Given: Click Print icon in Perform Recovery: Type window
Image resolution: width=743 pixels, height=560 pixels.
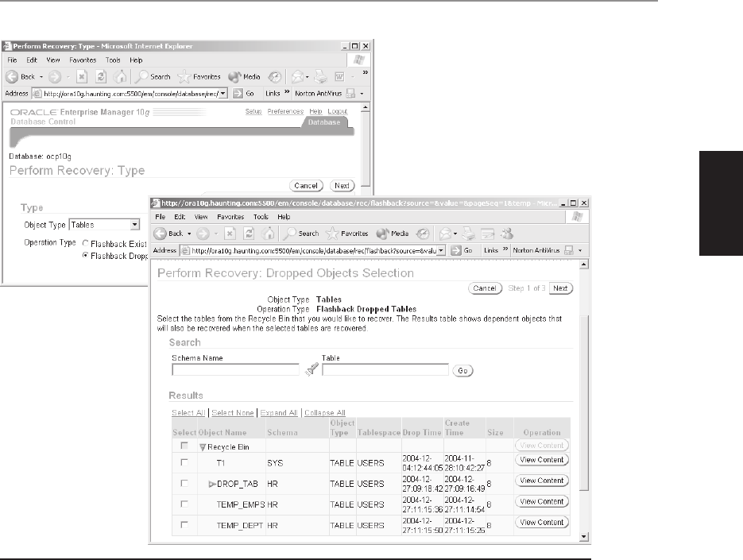Looking at the screenshot, I should [321, 76].
